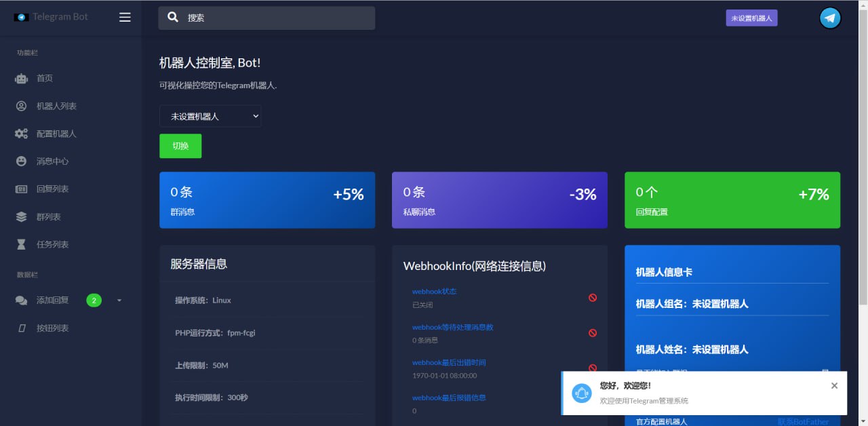Open 消息中心 menu item
This screenshot has height=426, width=868.
[x=53, y=161]
